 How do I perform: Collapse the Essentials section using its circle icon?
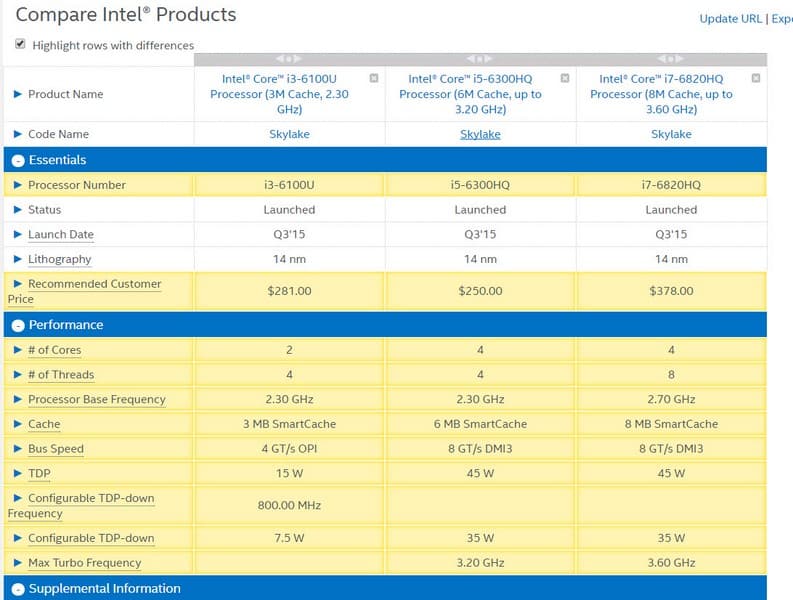(17, 160)
